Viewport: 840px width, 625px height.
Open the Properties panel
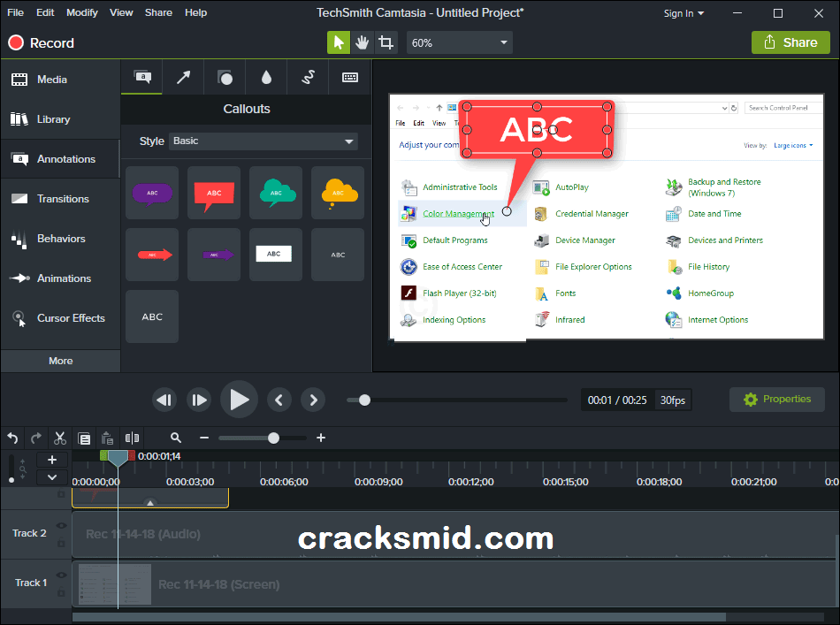(777, 400)
